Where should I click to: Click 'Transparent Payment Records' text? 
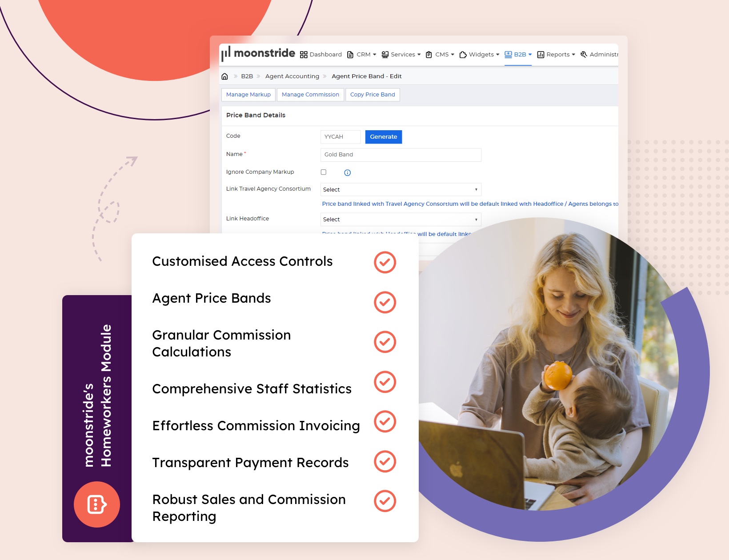[x=250, y=463]
